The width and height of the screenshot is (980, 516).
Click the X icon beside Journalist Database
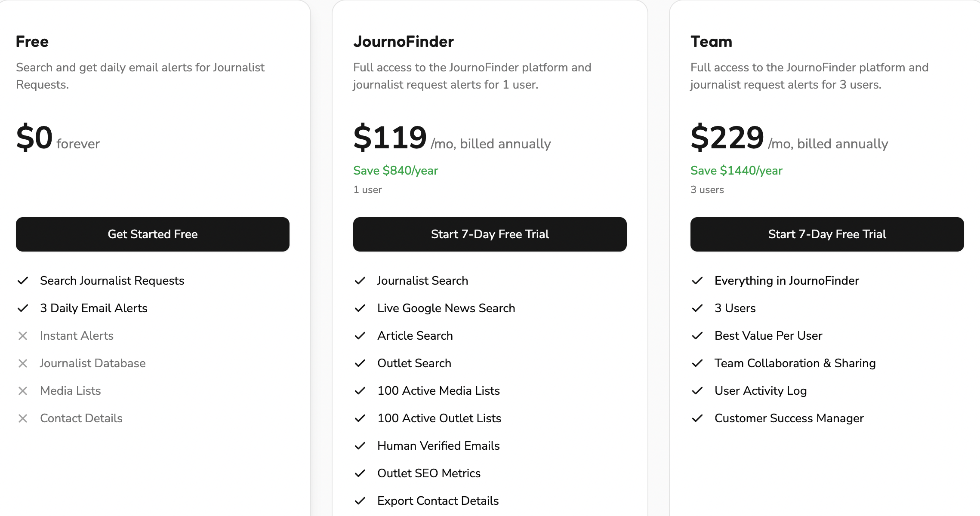point(23,363)
